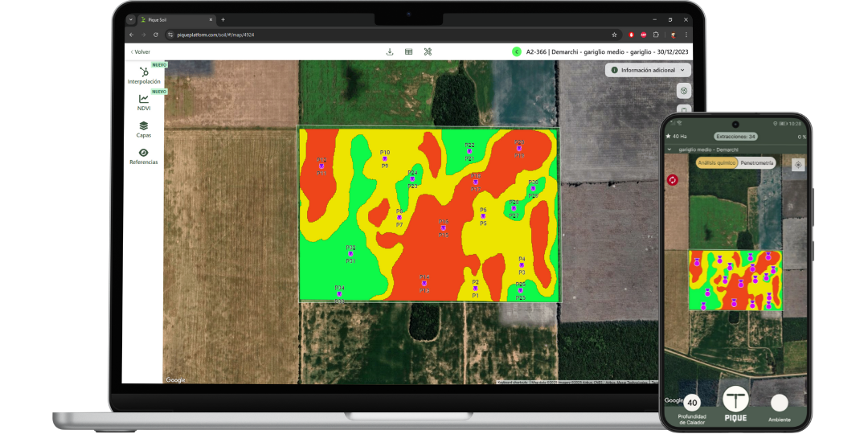Expand the garigilo medio - Demarchi chevron

point(669,149)
